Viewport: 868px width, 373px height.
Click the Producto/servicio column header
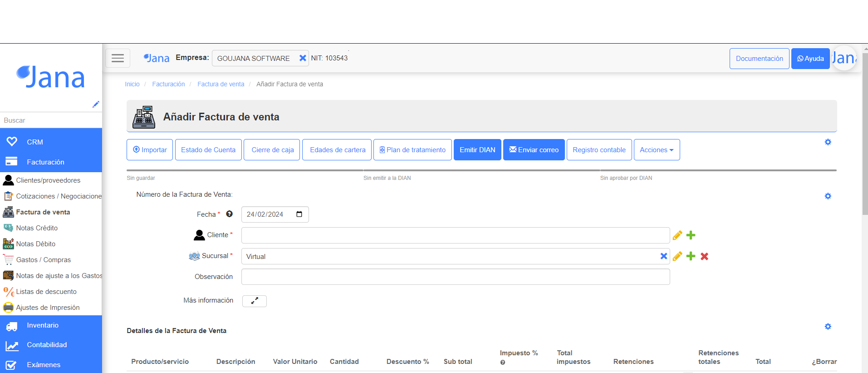160,362
